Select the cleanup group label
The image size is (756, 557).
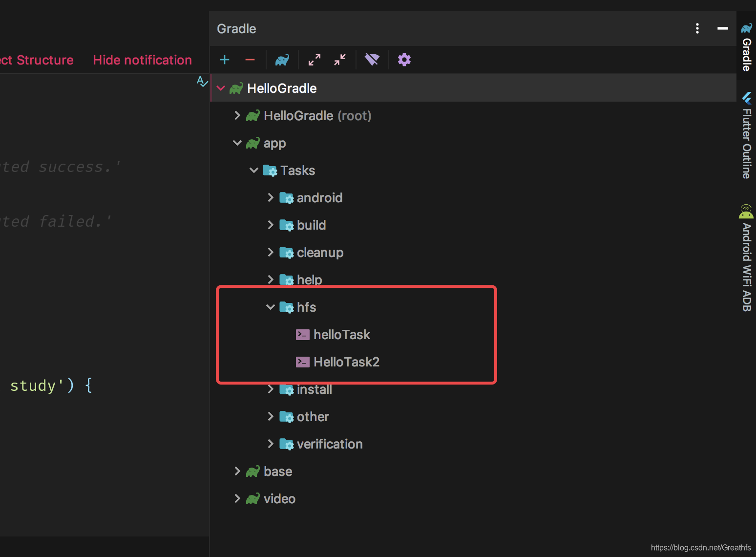pos(320,253)
